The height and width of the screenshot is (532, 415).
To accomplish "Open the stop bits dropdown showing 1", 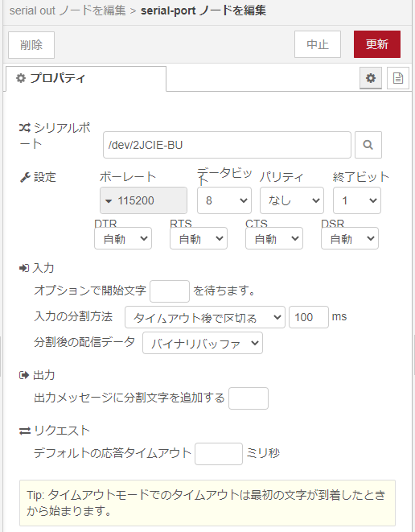I will pos(357,200).
